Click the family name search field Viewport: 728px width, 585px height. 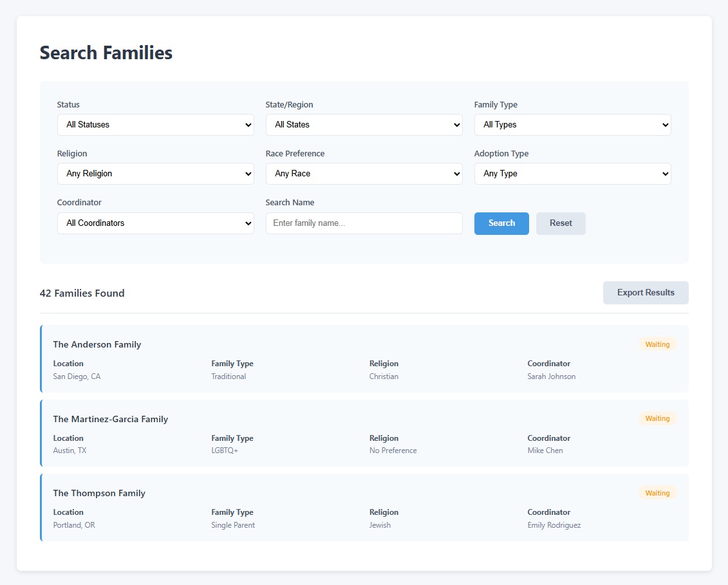364,223
